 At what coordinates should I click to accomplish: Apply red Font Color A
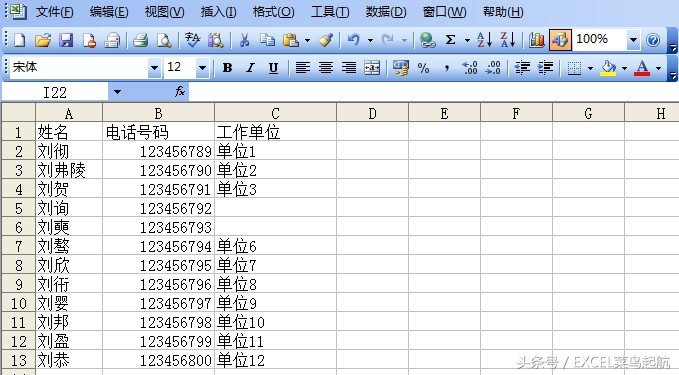click(642, 68)
